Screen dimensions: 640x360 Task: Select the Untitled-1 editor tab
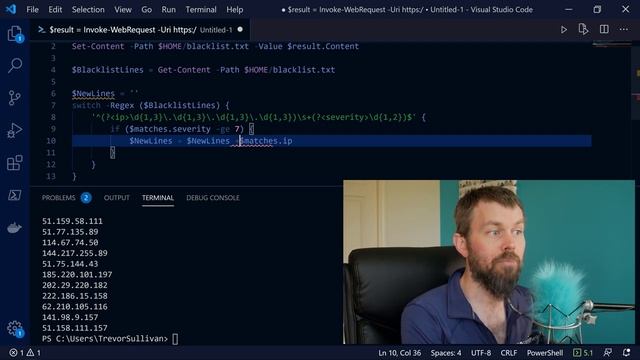140,30
